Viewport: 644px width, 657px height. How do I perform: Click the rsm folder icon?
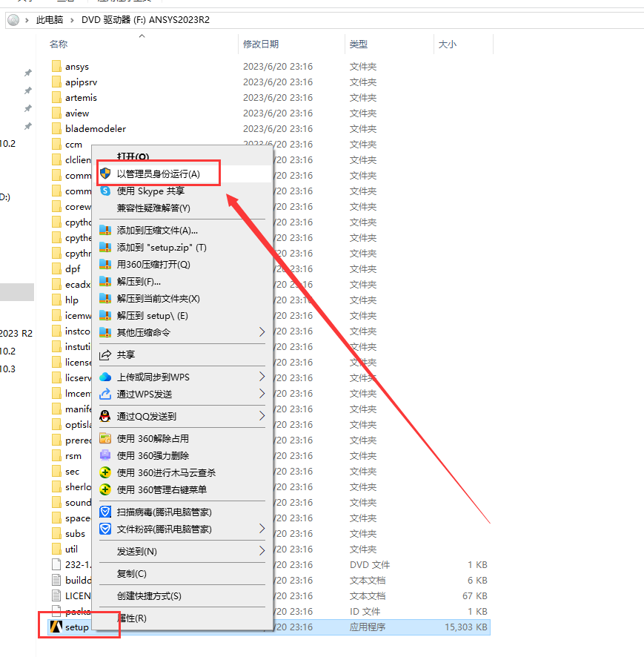(x=56, y=455)
